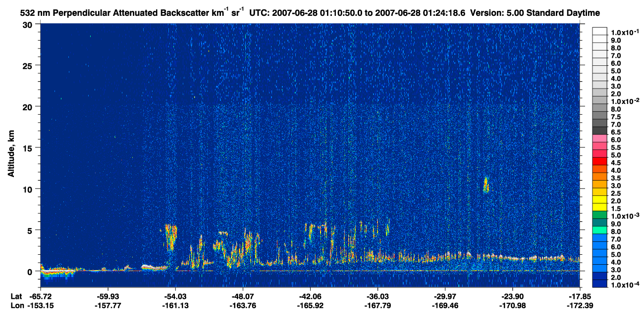
Task: Pick the pink swatch between 6.0 and 6.5
Action: click(x=599, y=138)
